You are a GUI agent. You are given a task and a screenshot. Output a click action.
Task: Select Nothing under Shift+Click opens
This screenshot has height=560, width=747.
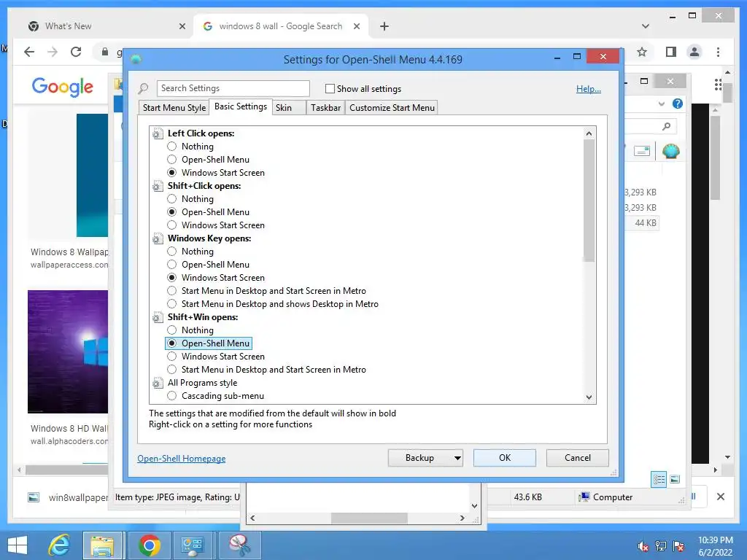click(172, 199)
